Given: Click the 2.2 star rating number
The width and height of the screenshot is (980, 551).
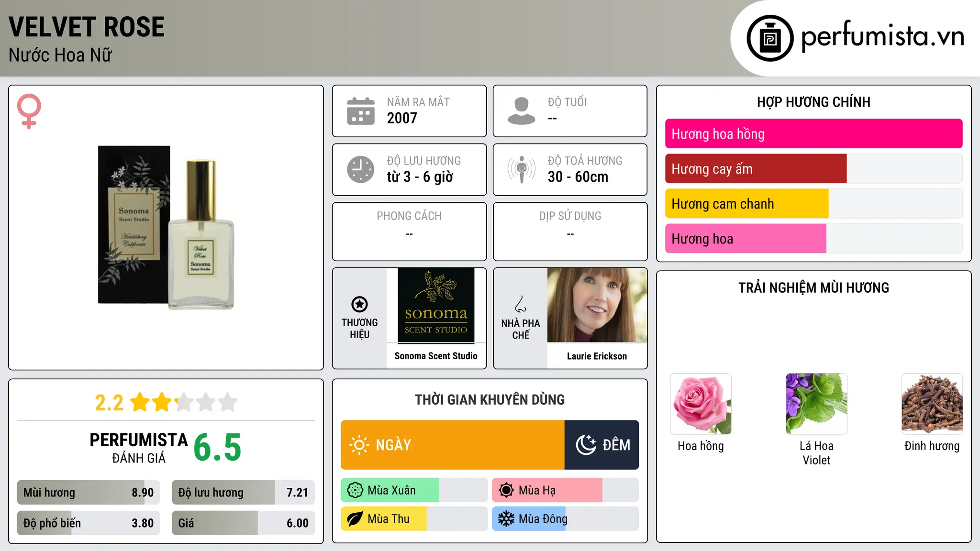Looking at the screenshot, I should [x=109, y=403].
